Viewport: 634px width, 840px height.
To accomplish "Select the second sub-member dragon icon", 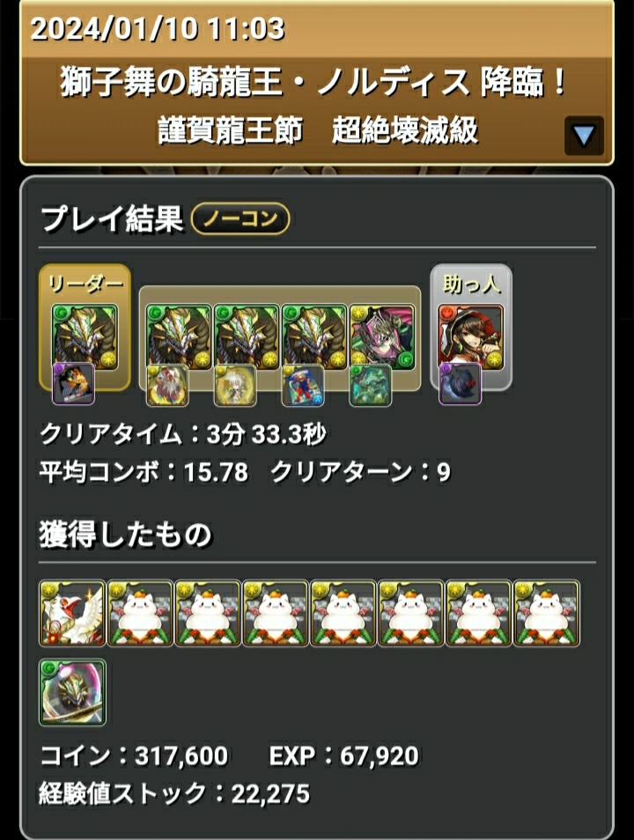I will pos(247,336).
